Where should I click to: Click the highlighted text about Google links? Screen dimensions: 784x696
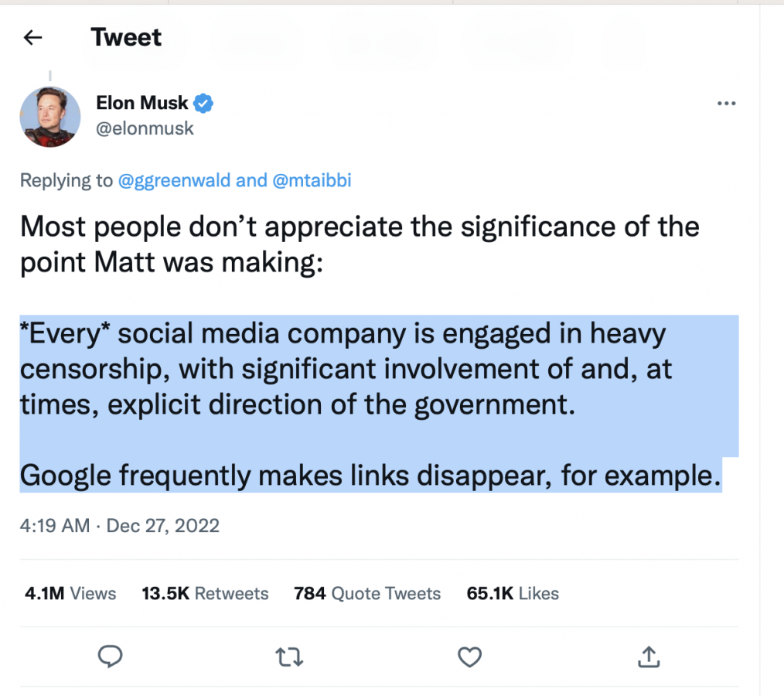(369, 475)
